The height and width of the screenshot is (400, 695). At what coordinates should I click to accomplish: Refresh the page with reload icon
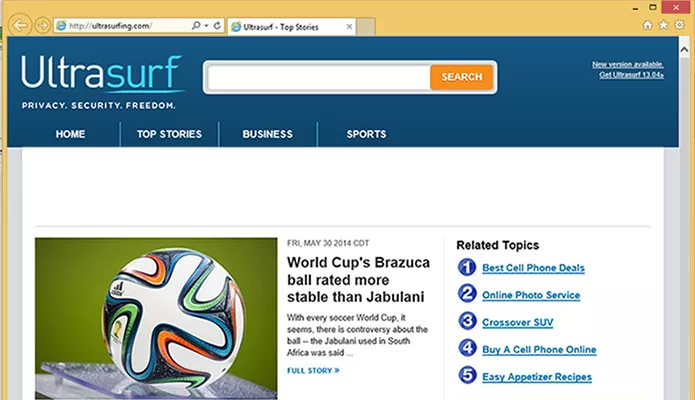217,25
